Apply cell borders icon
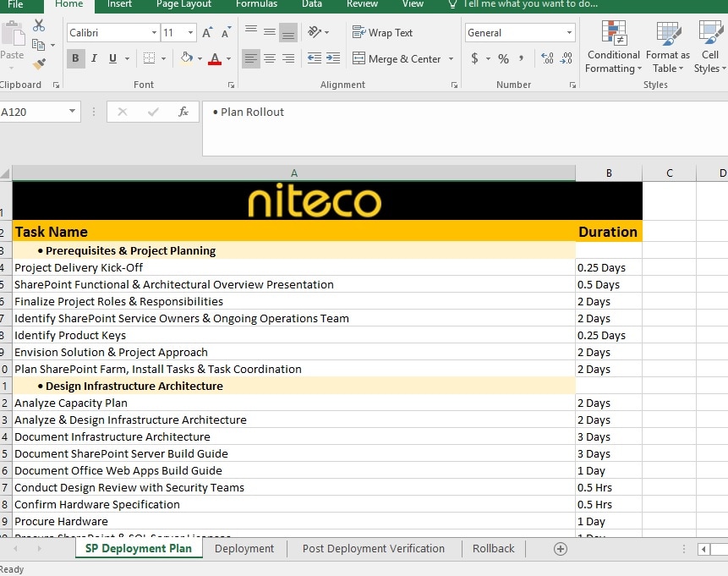The height and width of the screenshot is (576, 728). pyautogui.click(x=149, y=58)
